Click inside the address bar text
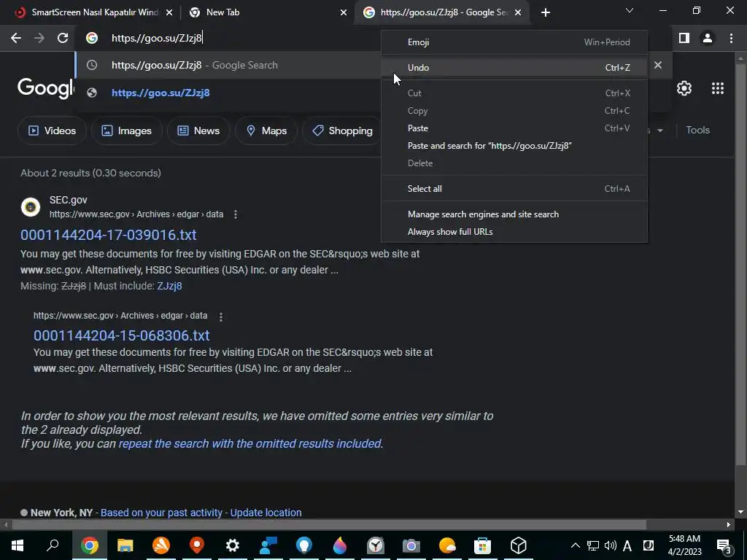747x560 pixels. [157, 38]
